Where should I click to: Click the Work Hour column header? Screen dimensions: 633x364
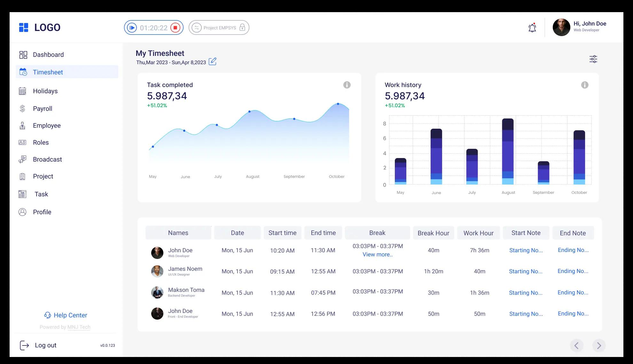479,233
